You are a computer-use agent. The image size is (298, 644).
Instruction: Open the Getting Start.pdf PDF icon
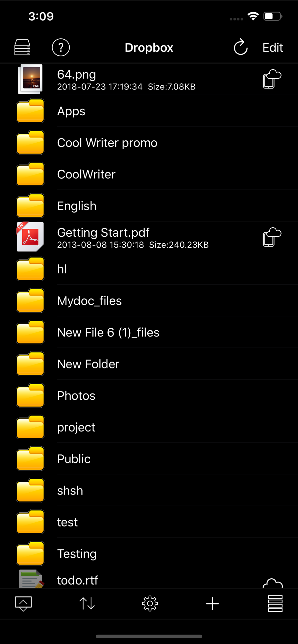pos(30,237)
